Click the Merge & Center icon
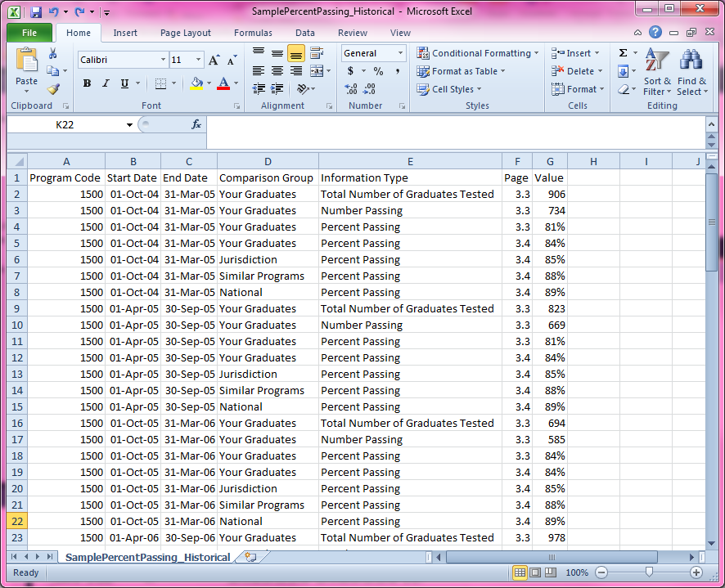This screenshot has height=588, width=725. 317,70
